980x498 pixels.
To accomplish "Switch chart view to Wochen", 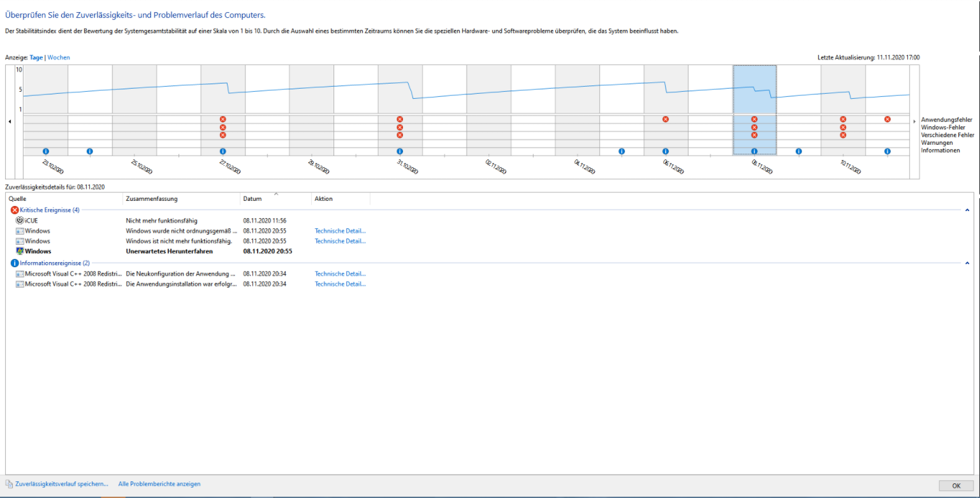I will [x=59, y=57].
